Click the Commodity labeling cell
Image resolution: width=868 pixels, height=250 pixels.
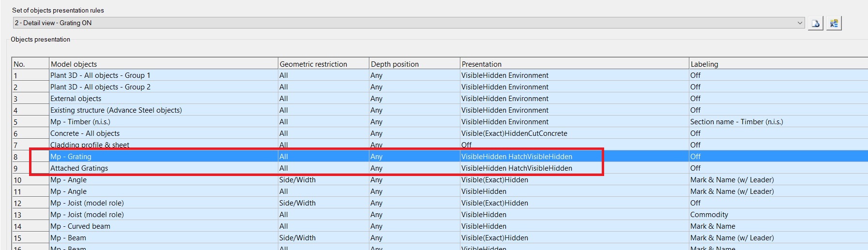tap(709, 215)
